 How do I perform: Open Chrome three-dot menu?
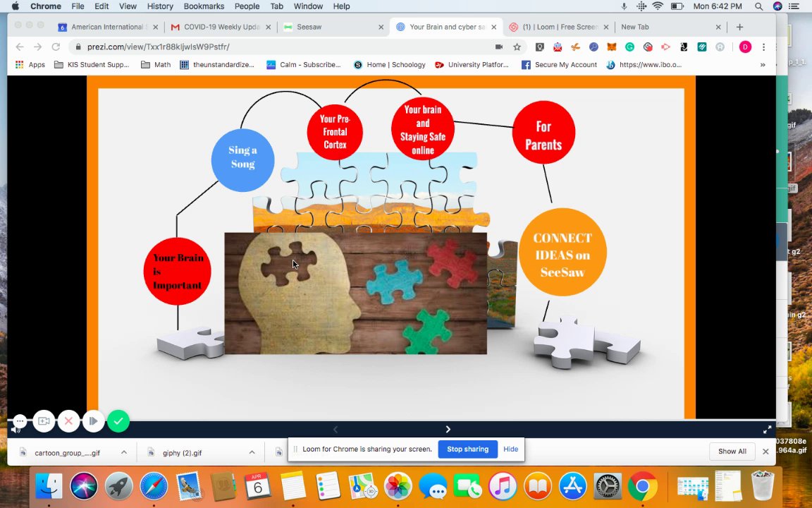click(763, 47)
